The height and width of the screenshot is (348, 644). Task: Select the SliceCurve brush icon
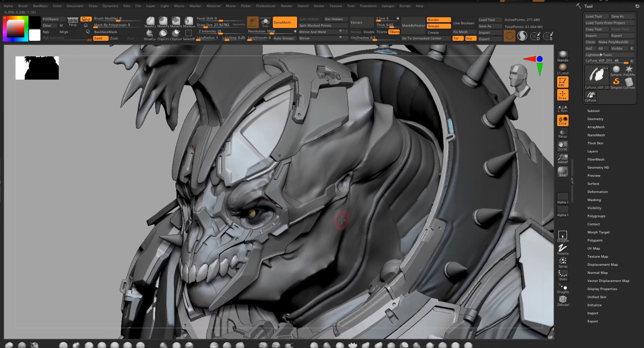click(150, 35)
